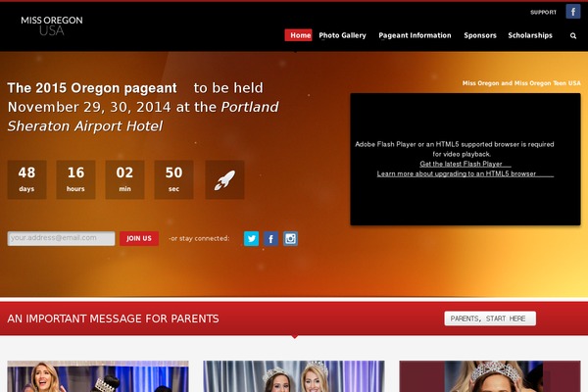Open the Pageant Information menu
588x392 pixels.
(415, 35)
